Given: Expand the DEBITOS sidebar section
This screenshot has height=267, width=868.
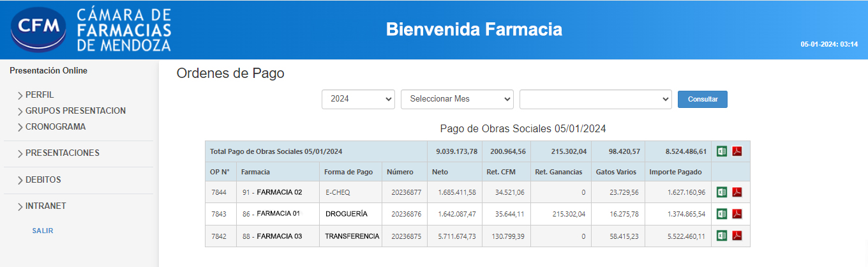Looking at the screenshot, I should point(43,179).
